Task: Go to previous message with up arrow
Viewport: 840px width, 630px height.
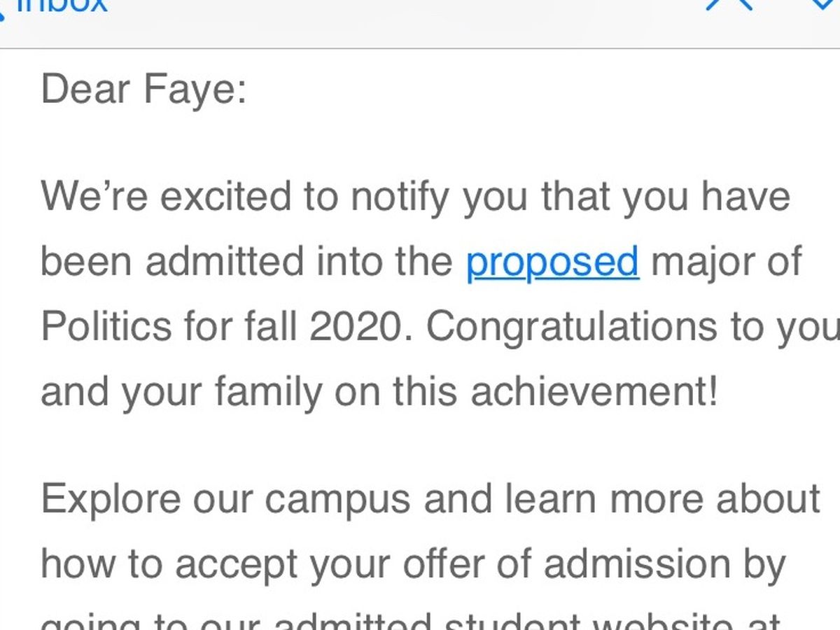Action: click(x=729, y=4)
